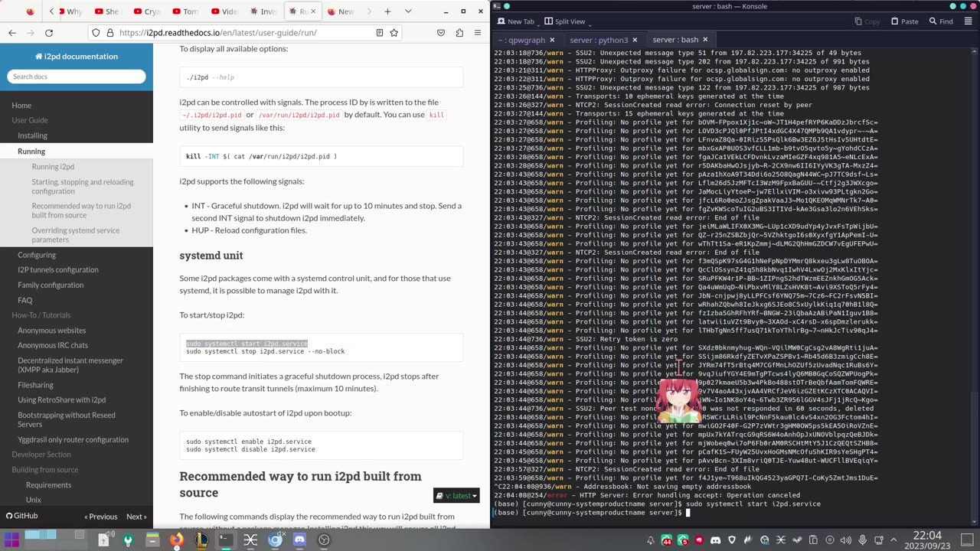The height and width of the screenshot is (551, 980).
Task: Expand hidden system tray icons arrow
Action: [894, 540]
